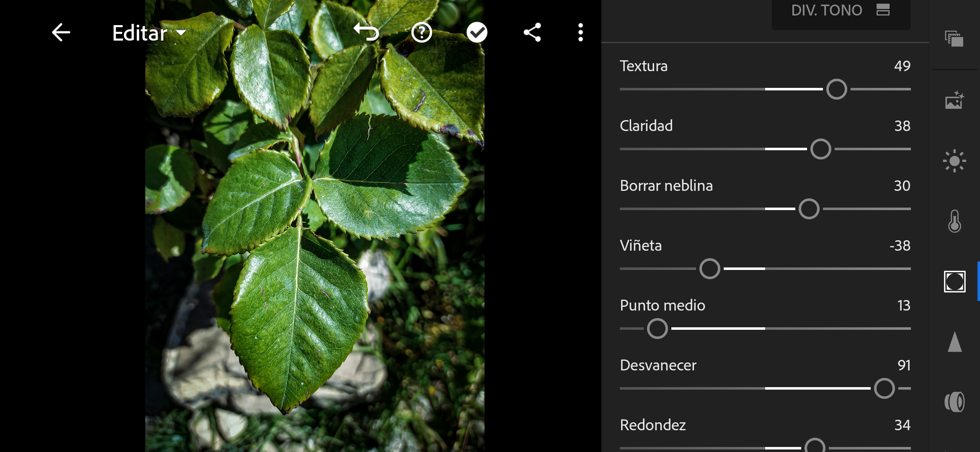Adjust the Claridad slider handle
980x452 pixels.
click(x=821, y=149)
